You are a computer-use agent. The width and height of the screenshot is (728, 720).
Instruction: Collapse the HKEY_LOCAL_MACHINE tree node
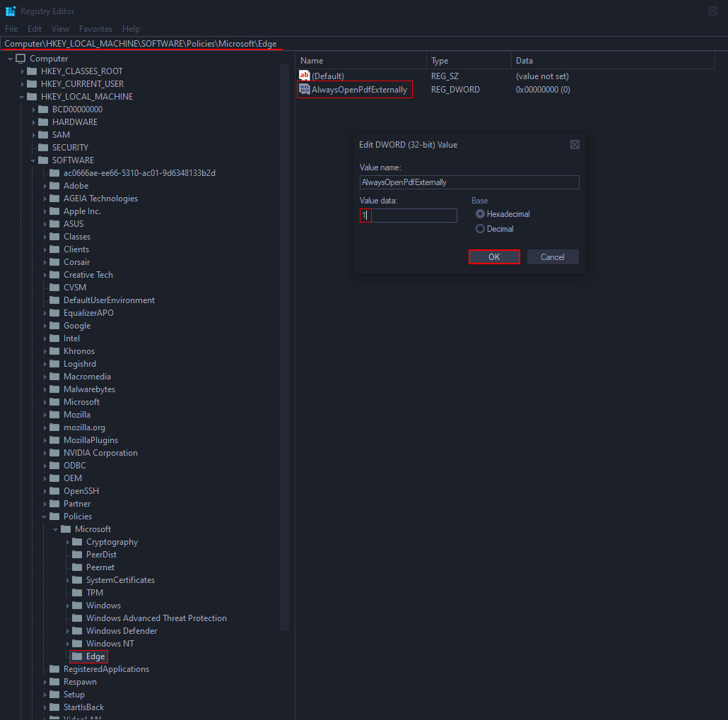click(21, 97)
